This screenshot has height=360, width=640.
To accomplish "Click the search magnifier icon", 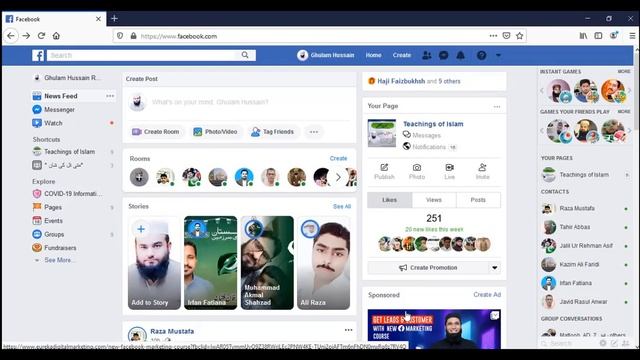I will (245, 55).
